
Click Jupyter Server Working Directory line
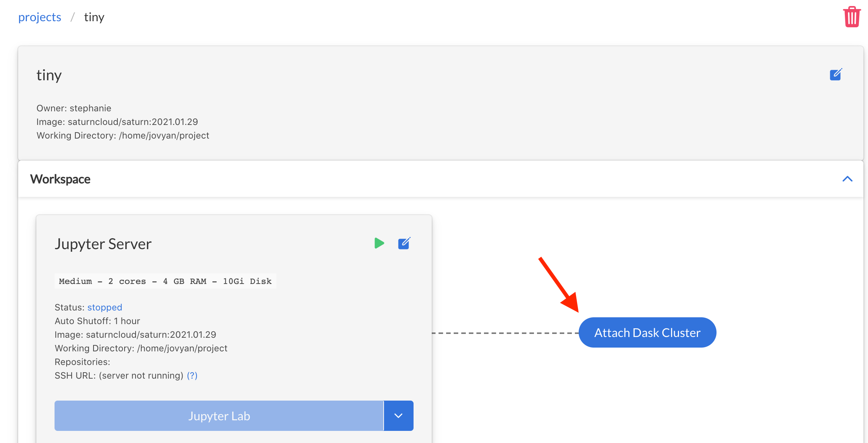pos(141,348)
